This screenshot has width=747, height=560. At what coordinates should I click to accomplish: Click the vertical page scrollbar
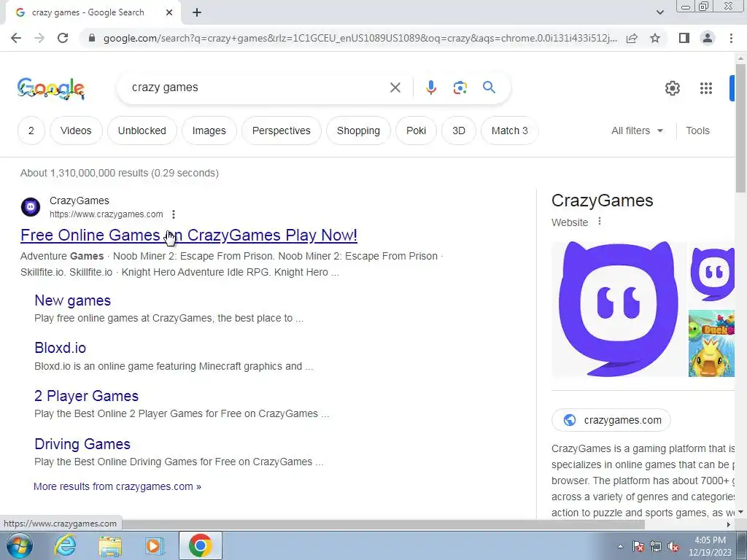[x=740, y=128]
